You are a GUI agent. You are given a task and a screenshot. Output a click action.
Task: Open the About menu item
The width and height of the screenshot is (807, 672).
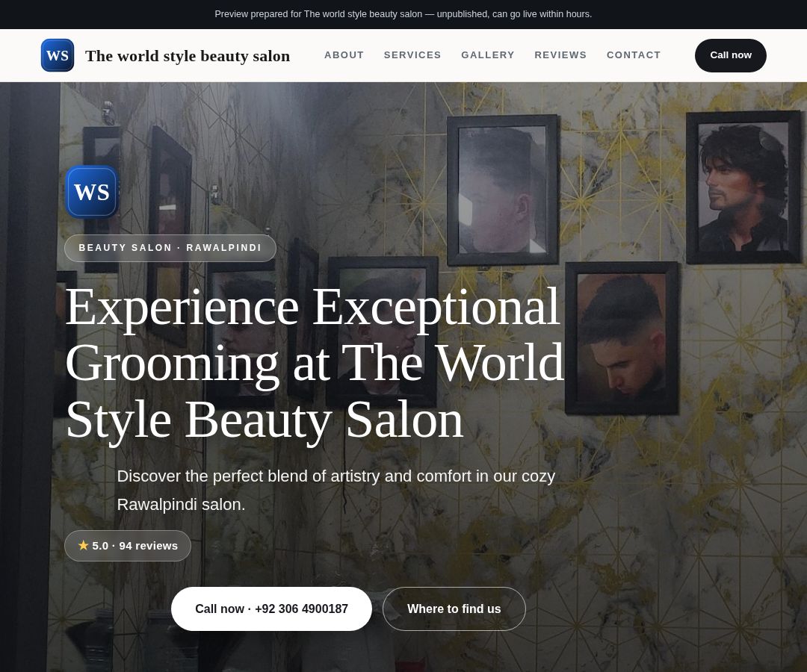coord(344,55)
